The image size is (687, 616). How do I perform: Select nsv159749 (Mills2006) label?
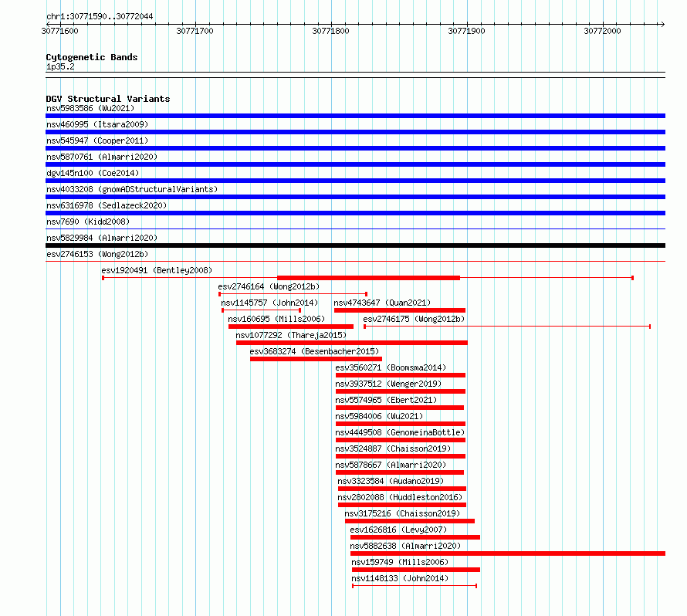coord(400,562)
